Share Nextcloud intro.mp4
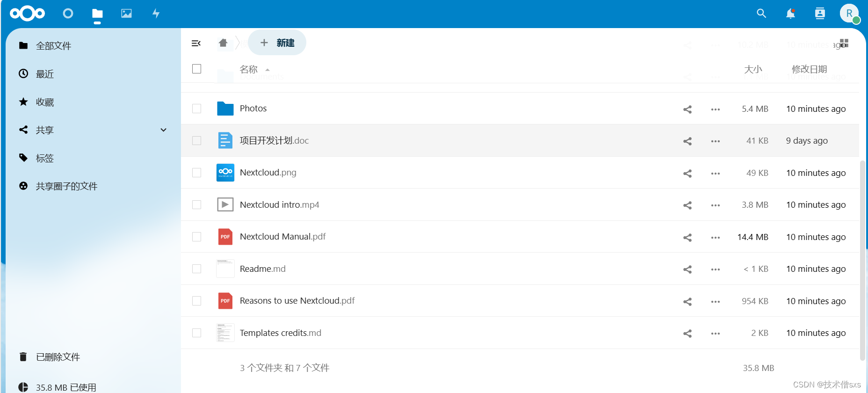Viewport: 868px width, 393px height. point(687,205)
